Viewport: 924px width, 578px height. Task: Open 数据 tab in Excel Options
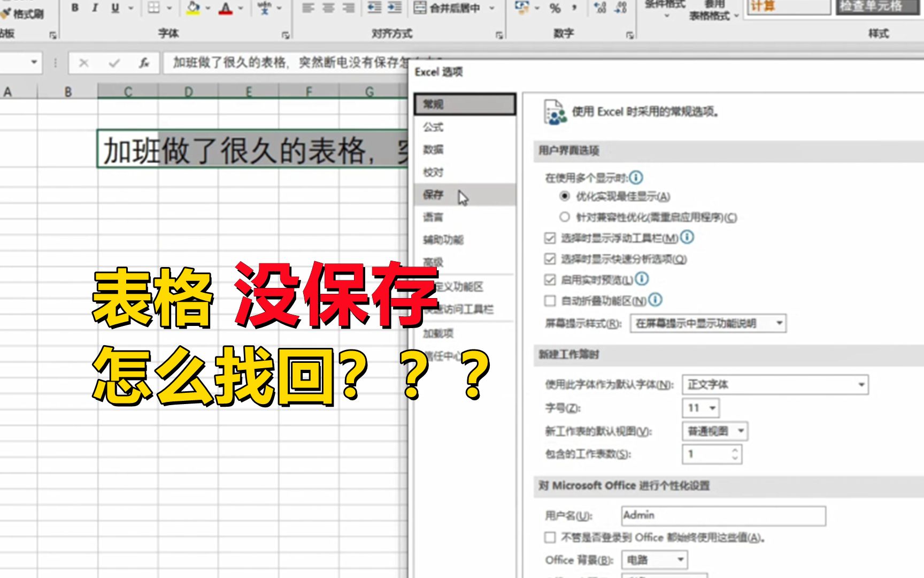(x=465, y=149)
